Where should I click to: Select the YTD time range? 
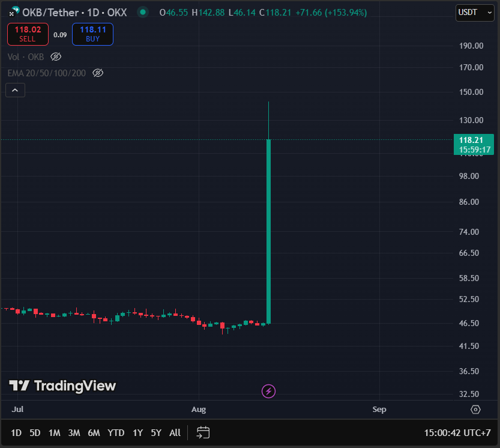(x=116, y=432)
